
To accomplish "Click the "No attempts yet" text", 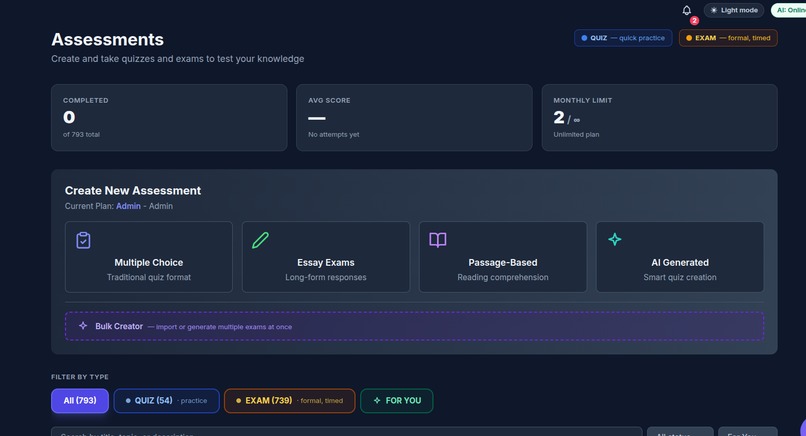I will click(x=334, y=135).
